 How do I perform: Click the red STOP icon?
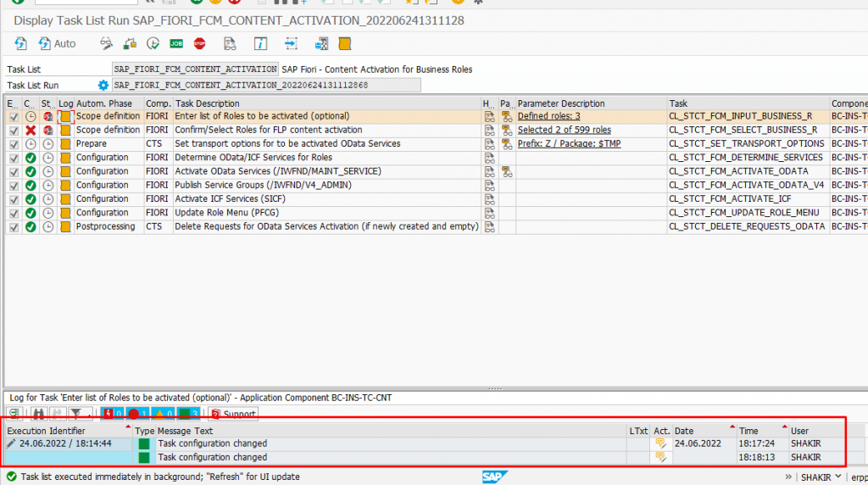coord(200,44)
